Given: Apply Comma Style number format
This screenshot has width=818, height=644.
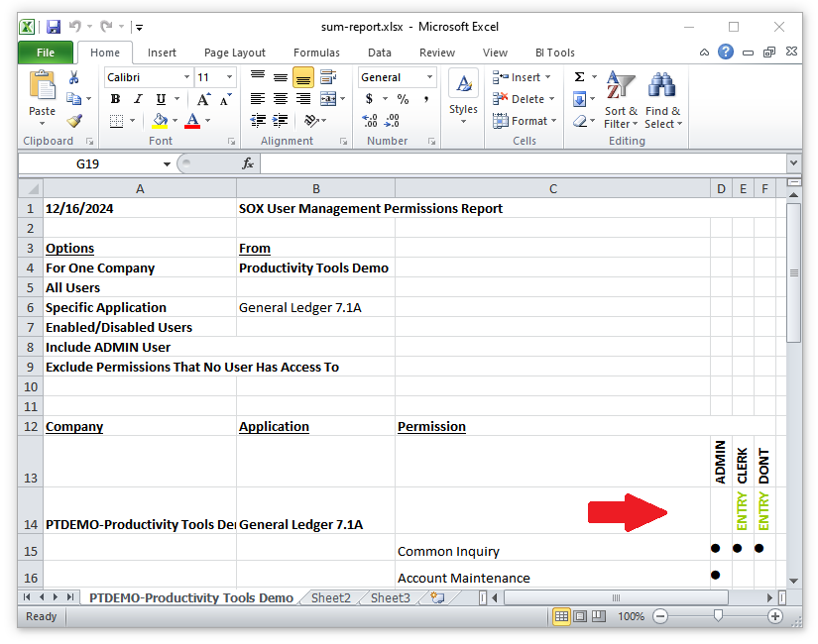Looking at the screenshot, I should tap(426, 99).
